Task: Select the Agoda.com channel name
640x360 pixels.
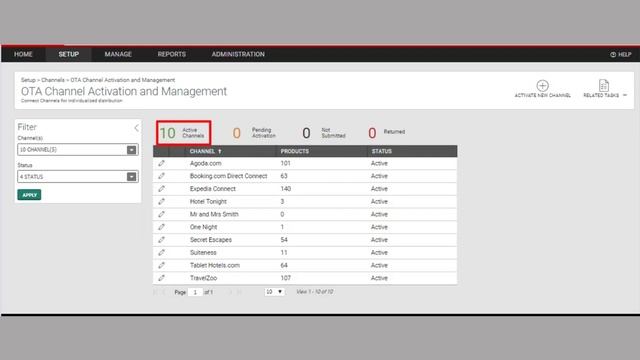Action: tap(205, 163)
